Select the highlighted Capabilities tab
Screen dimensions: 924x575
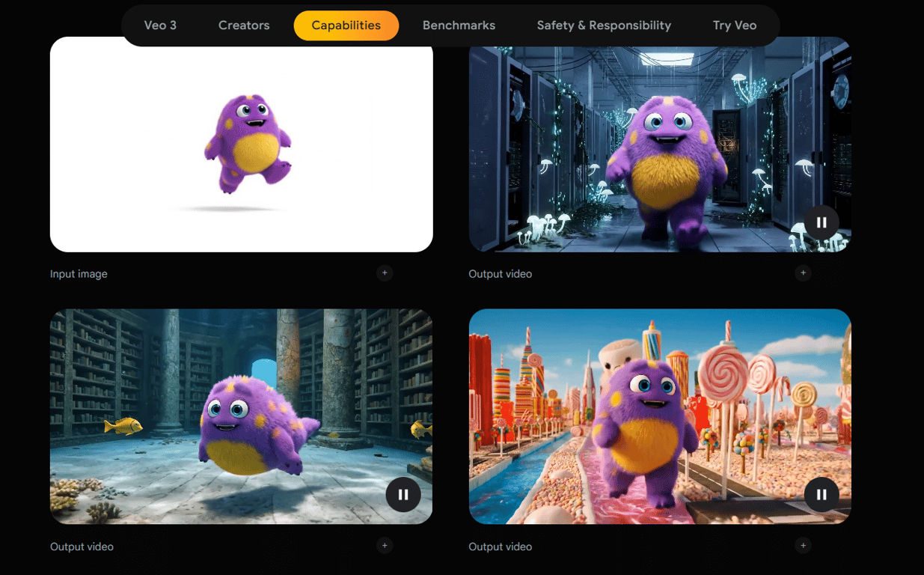346,25
